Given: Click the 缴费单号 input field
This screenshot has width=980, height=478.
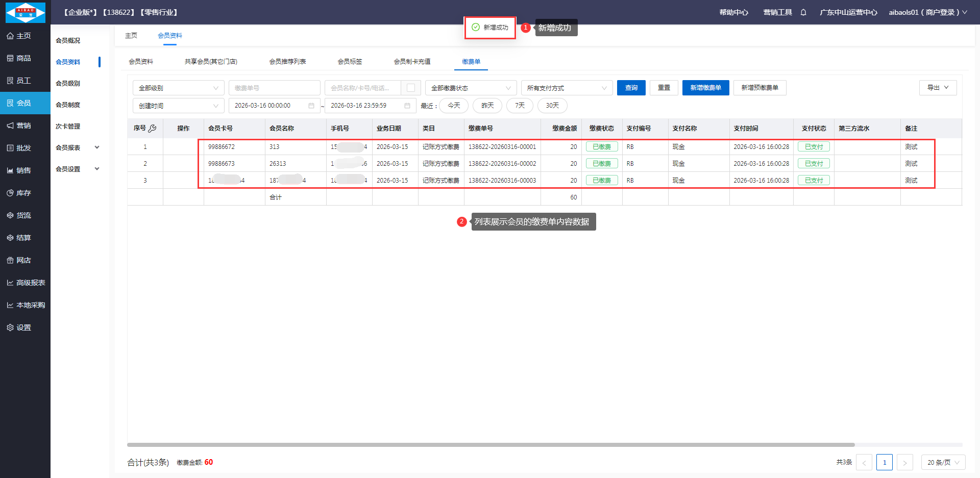Looking at the screenshot, I should (x=274, y=88).
